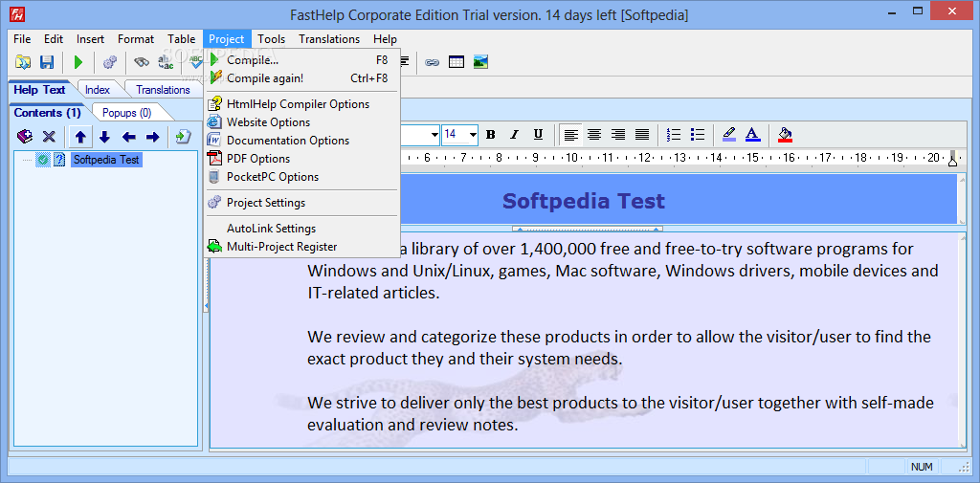The image size is (980, 483).
Task: Align text left
Action: [x=570, y=134]
